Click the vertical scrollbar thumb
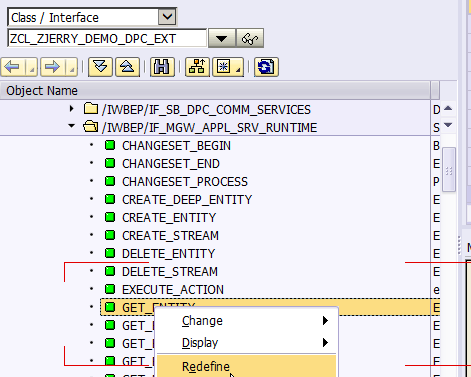This screenshot has width=471, height=377. point(449,170)
